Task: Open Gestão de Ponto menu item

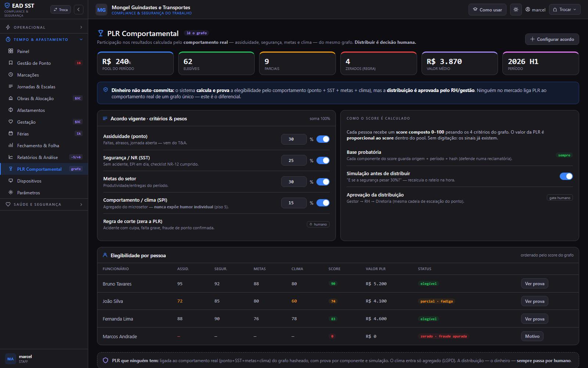Action: pyautogui.click(x=44, y=63)
